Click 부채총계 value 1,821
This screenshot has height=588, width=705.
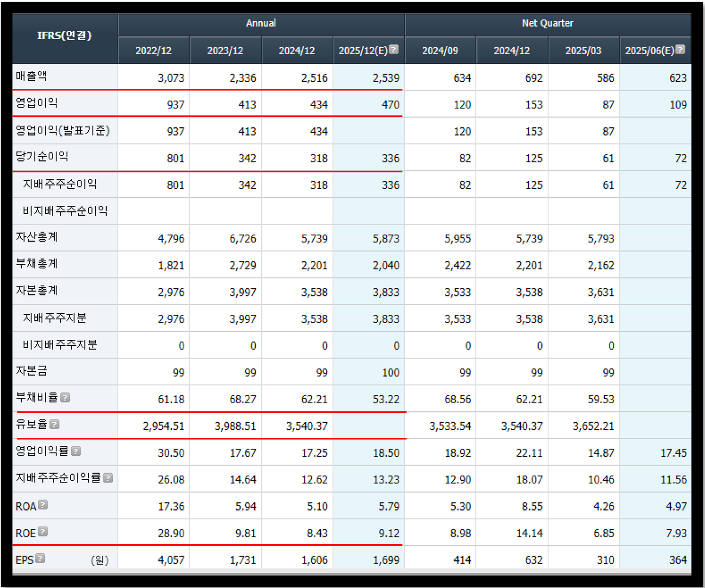(x=171, y=266)
